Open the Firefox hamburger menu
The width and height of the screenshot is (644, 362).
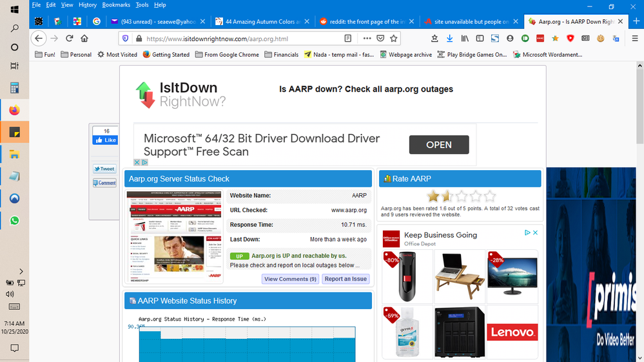tap(635, 39)
